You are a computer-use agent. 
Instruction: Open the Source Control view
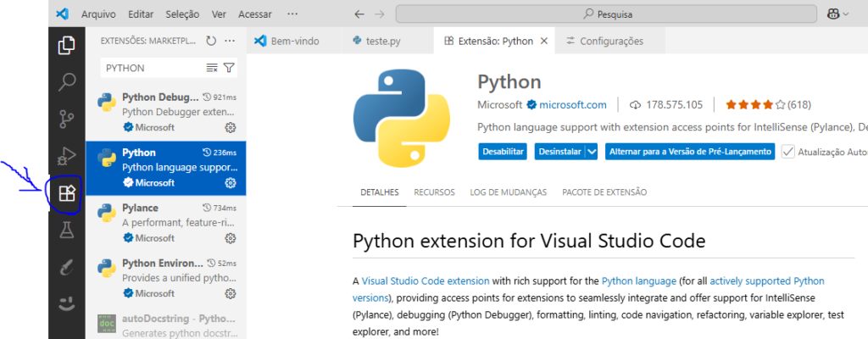pos(67,119)
